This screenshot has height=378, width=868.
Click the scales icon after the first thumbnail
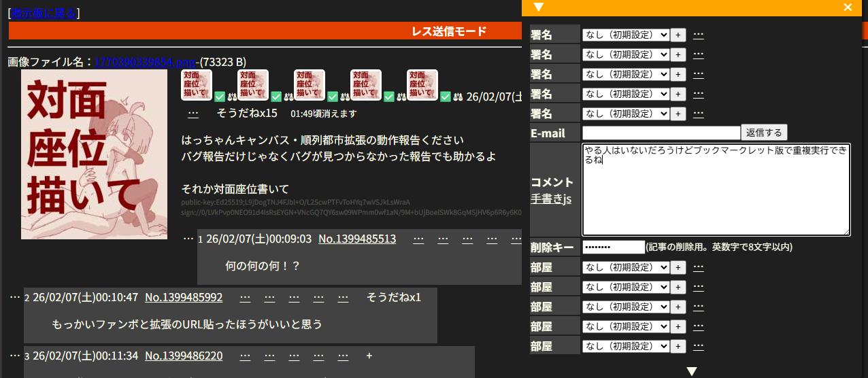coord(231,97)
